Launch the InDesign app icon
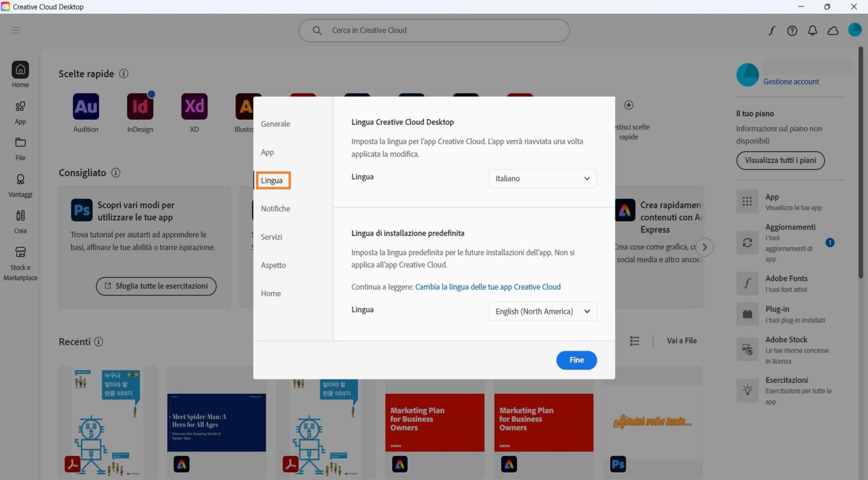Viewport: 868px width, 480px height. pos(140,107)
